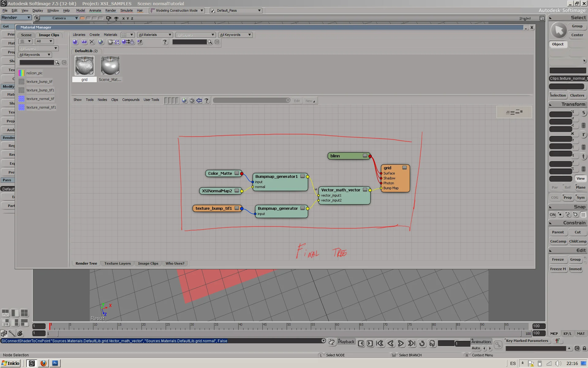Click the current frame playback field

(x=462, y=344)
